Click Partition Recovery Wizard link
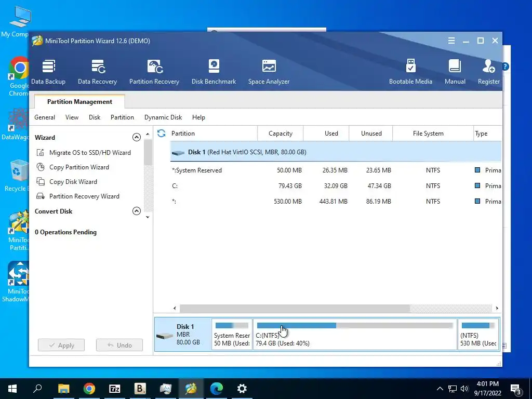This screenshot has width=532, height=399. point(84,196)
